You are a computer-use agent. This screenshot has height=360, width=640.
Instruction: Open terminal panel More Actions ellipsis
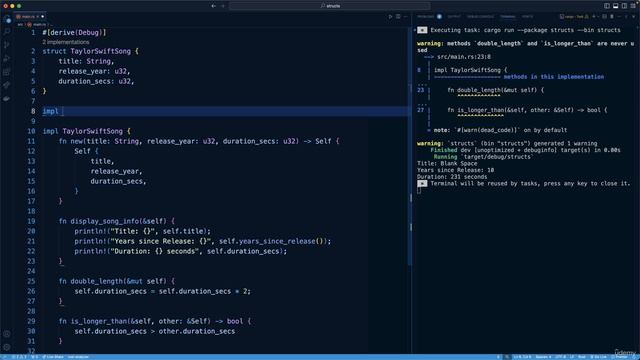coord(619,17)
